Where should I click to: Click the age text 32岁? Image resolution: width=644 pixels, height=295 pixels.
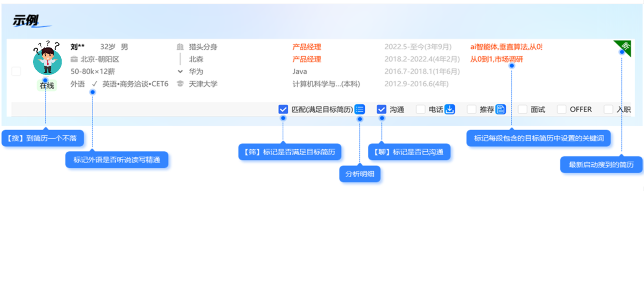[x=108, y=47]
